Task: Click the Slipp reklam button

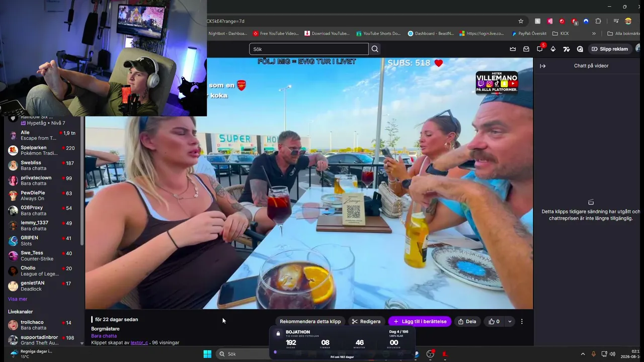Action: click(610, 49)
